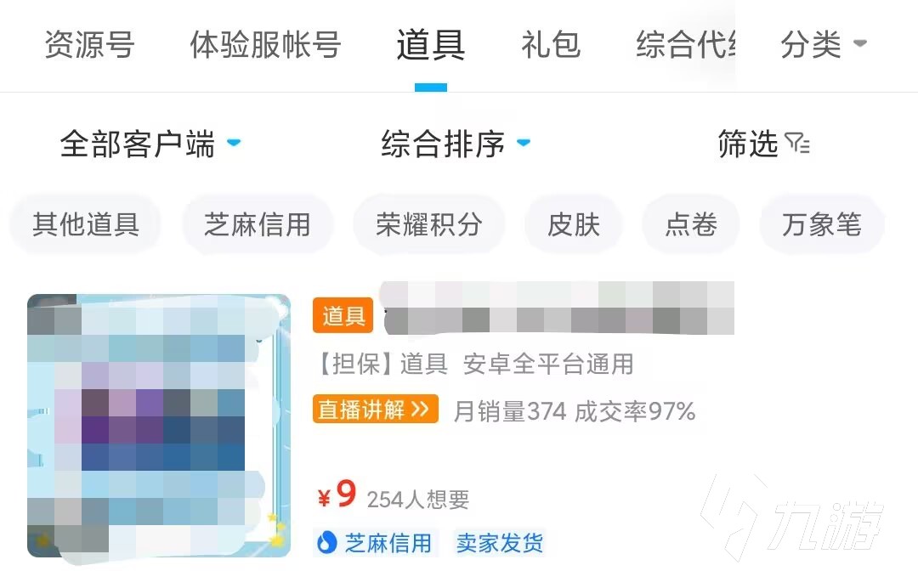Screen dimensions: 918x588
Task: Click the blue arrow beside 综合排序
Action: coord(524,142)
